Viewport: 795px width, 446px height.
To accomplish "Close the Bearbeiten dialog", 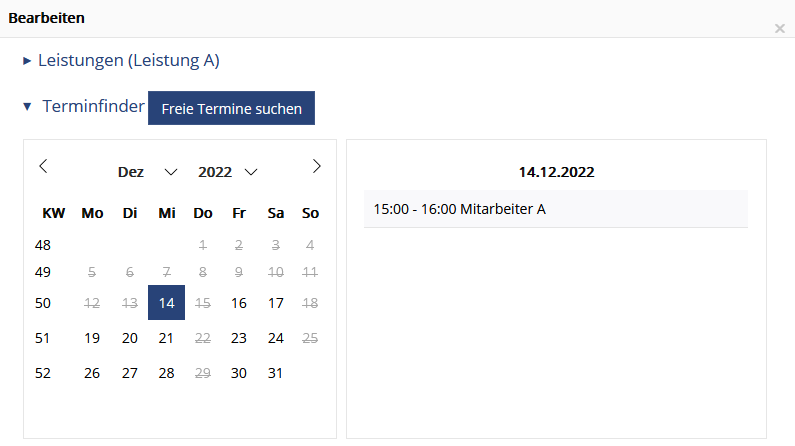I will click(780, 29).
